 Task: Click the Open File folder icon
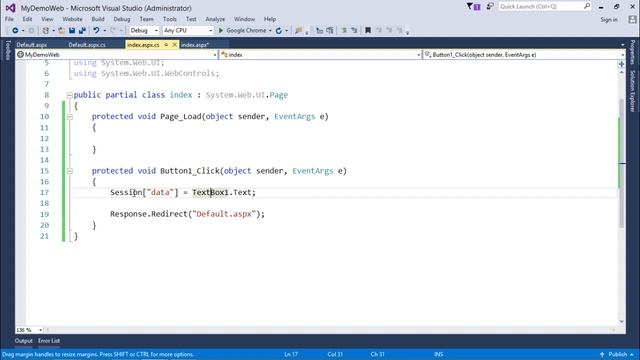(62, 31)
